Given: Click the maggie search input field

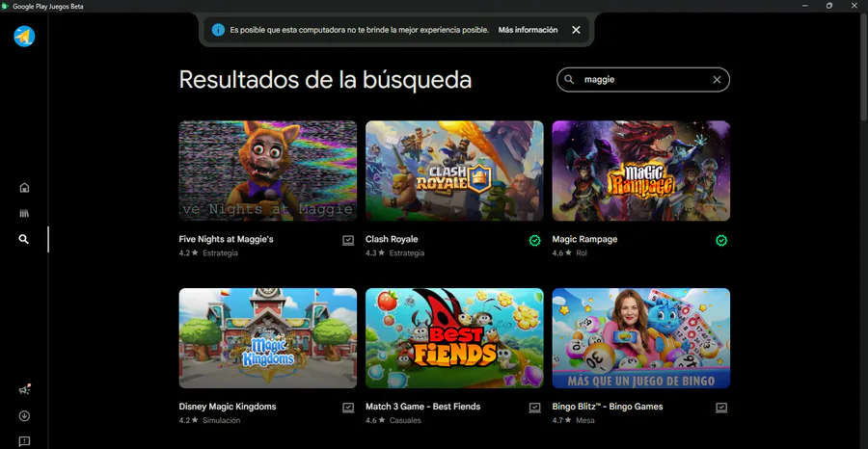Looking at the screenshot, I should 642,80.
